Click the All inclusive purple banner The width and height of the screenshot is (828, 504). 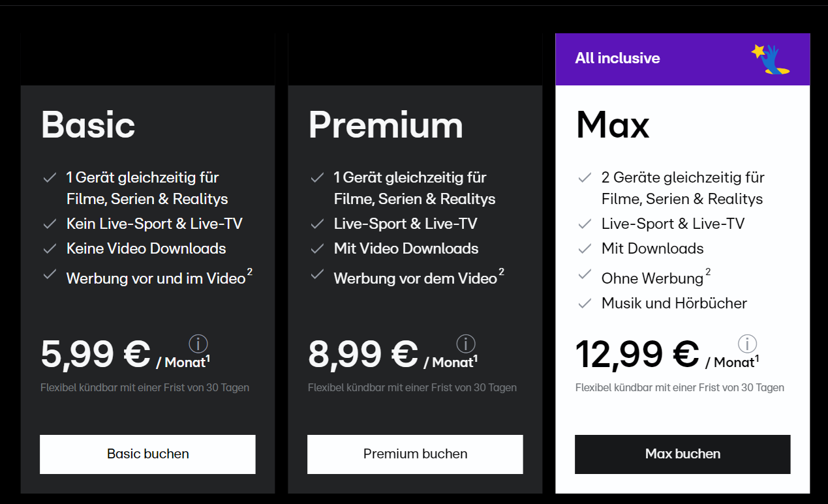click(682, 59)
